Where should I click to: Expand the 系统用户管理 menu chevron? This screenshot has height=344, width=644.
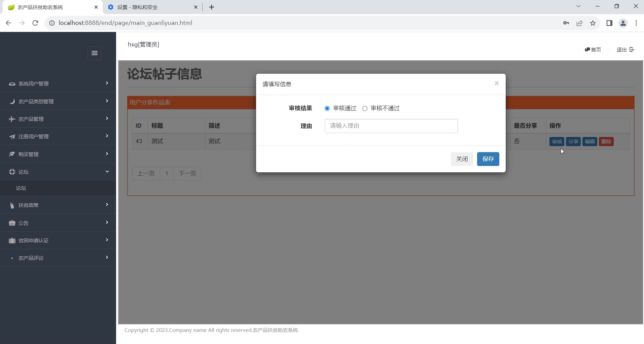coord(107,83)
